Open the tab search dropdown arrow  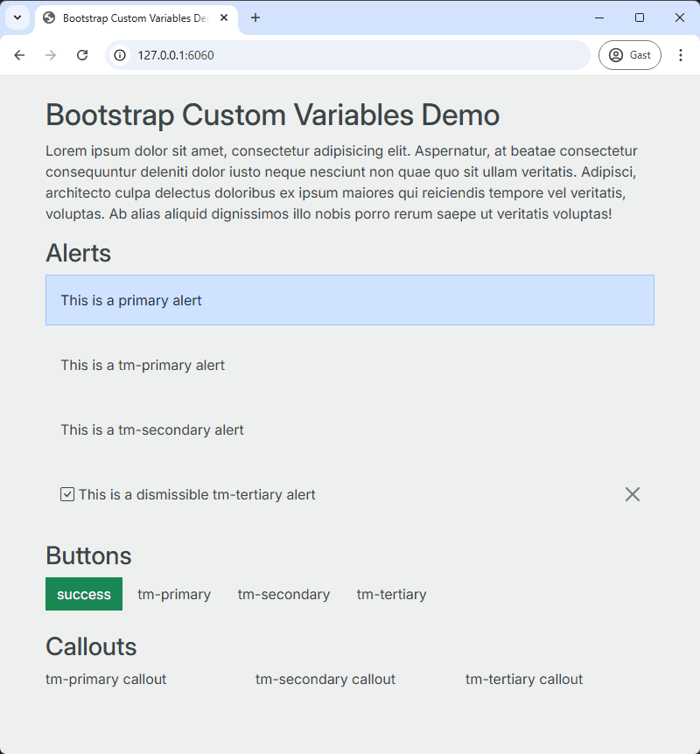pyautogui.click(x=17, y=17)
